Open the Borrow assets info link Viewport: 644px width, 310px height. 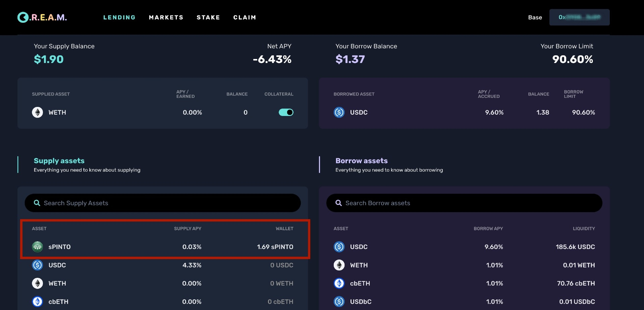tap(361, 161)
